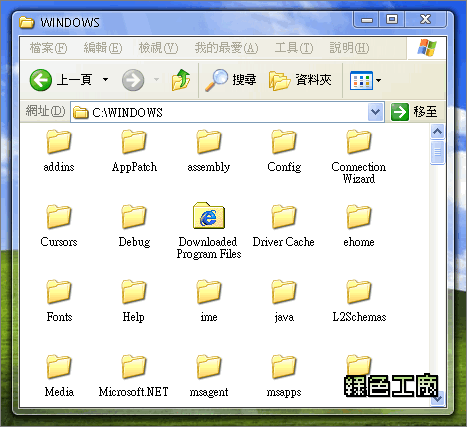Select the Help folder icon
Image resolution: width=467 pixels, height=427 pixels.
[134, 292]
